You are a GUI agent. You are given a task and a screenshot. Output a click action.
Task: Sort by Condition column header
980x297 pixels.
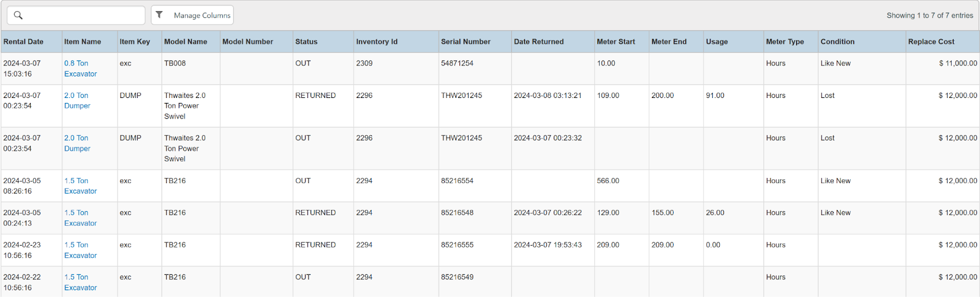pos(837,42)
